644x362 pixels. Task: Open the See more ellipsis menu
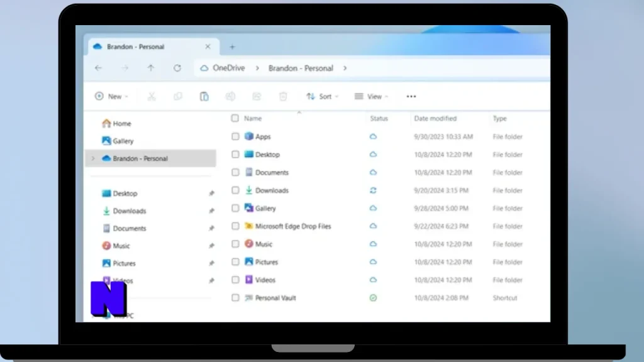pyautogui.click(x=411, y=96)
